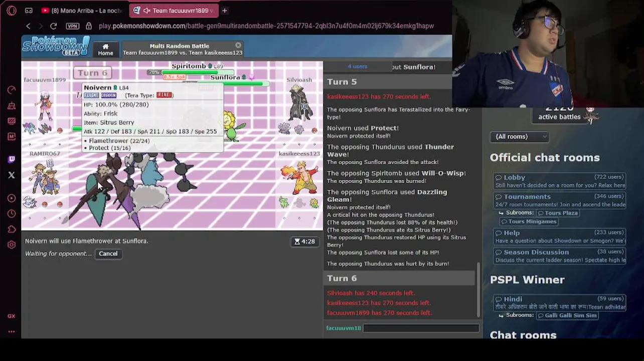This screenshot has width=644, height=361.
Task: Click the GX label at sidebar bottom
Action: click(x=12, y=316)
